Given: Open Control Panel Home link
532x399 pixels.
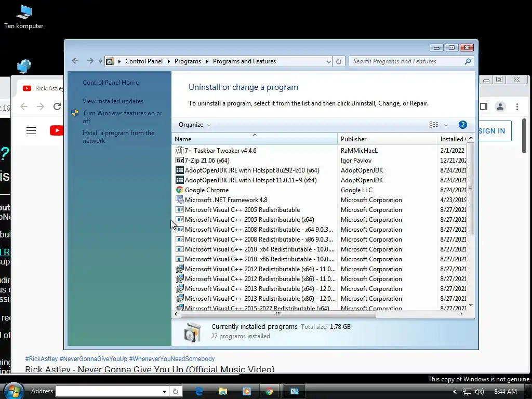Looking at the screenshot, I should pyautogui.click(x=111, y=83).
